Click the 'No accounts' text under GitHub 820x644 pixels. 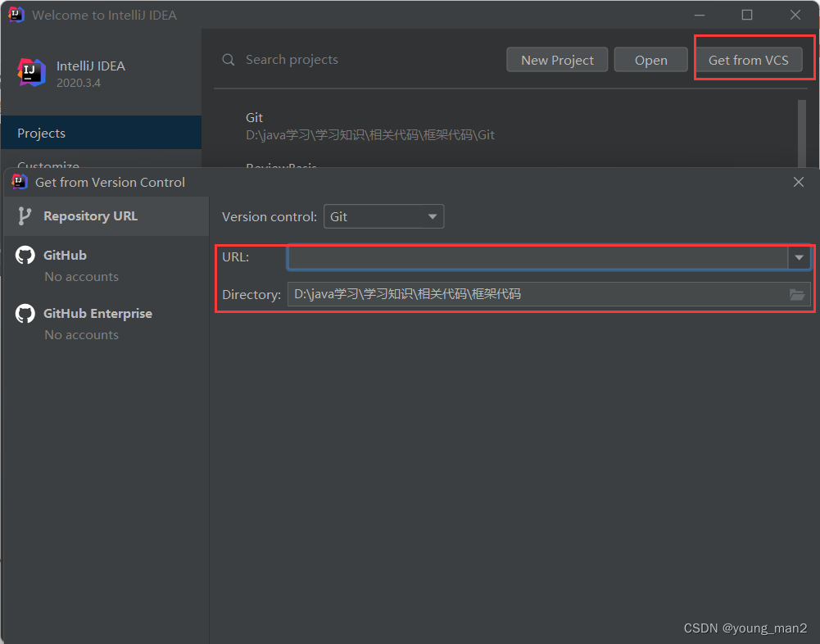click(x=82, y=277)
